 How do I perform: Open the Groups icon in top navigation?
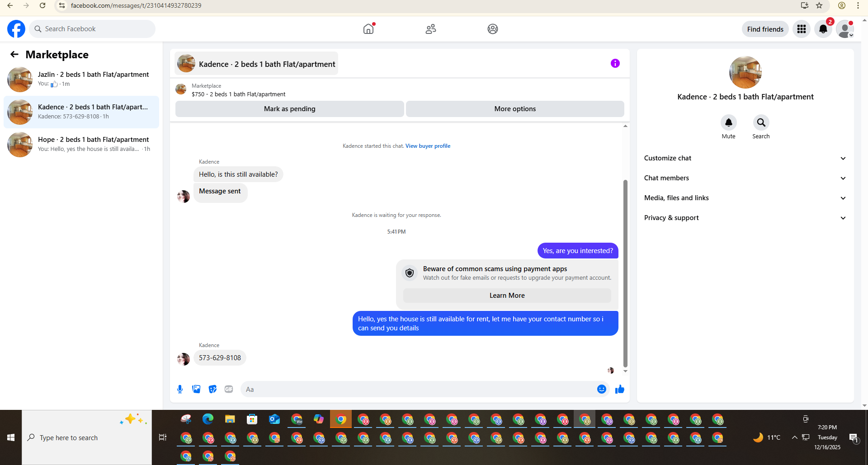tap(493, 29)
